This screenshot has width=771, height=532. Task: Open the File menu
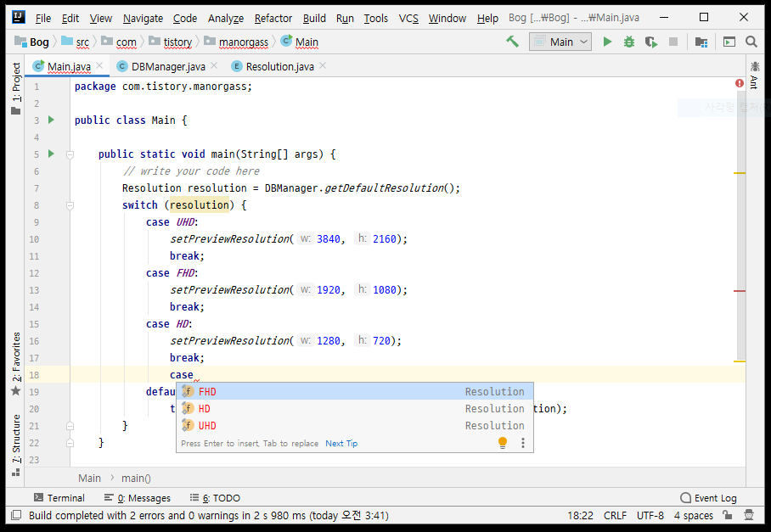click(42, 18)
